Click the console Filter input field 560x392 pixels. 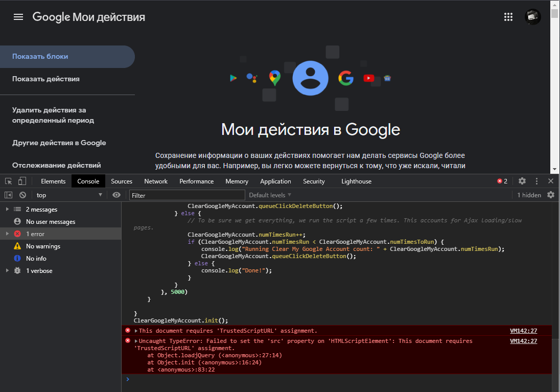tap(187, 195)
